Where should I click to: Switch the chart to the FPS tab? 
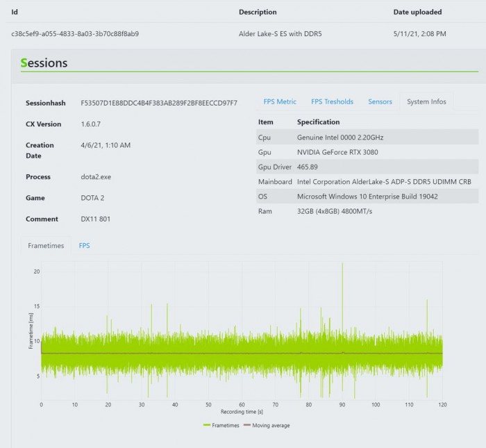(x=84, y=246)
